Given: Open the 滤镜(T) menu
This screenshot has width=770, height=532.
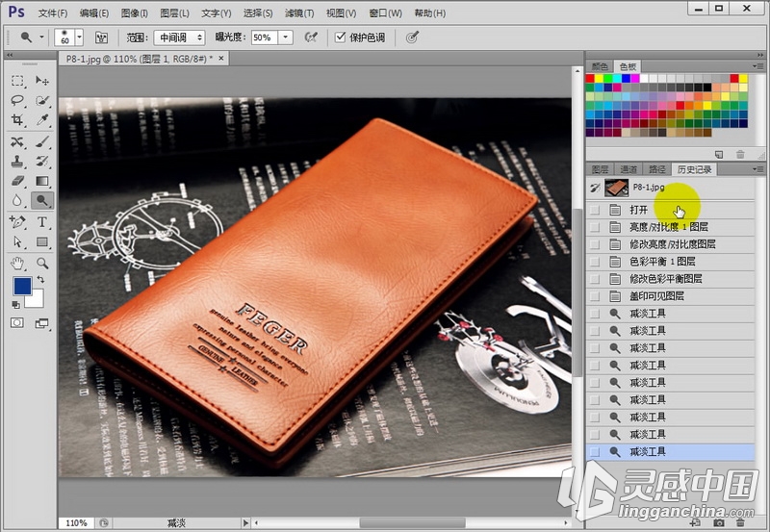Looking at the screenshot, I should 299,13.
